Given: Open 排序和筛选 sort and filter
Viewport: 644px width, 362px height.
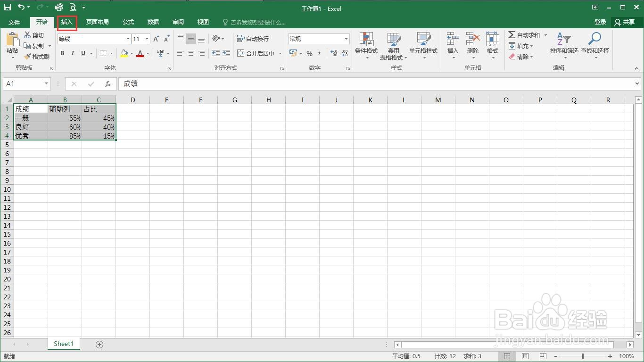Looking at the screenshot, I should 564,46.
